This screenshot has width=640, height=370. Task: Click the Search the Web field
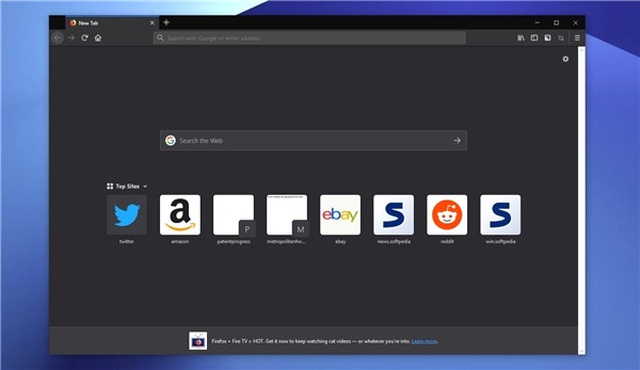(313, 140)
